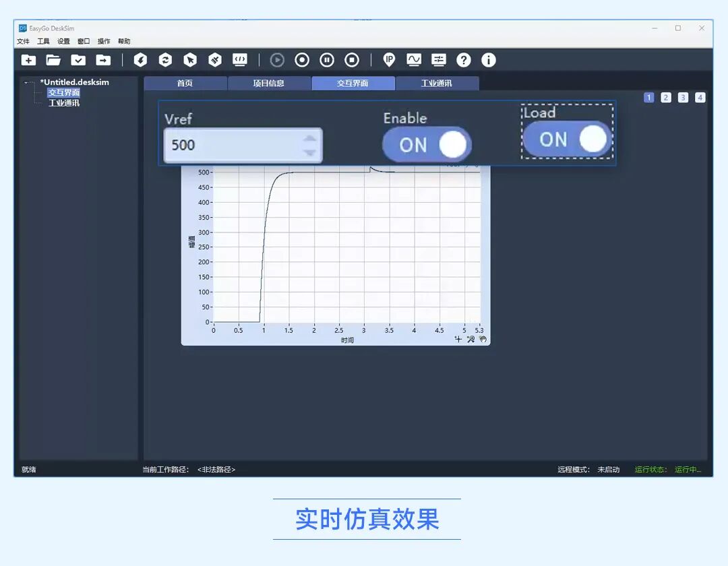This screenshot has height=566, width=728.
Task: Click the Info icon at toolbar end
Action: tap(488, 60)
